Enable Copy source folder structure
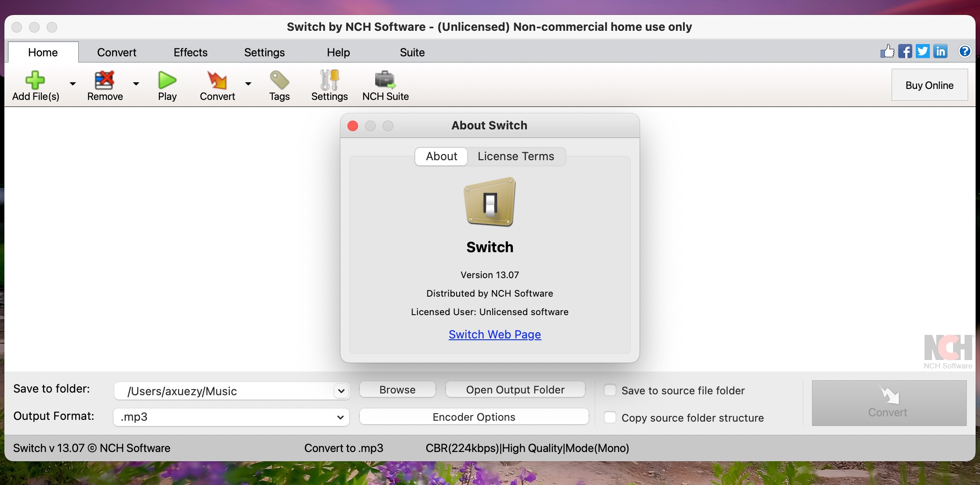Viewport: 980px width, 485px height. (610, 417)
